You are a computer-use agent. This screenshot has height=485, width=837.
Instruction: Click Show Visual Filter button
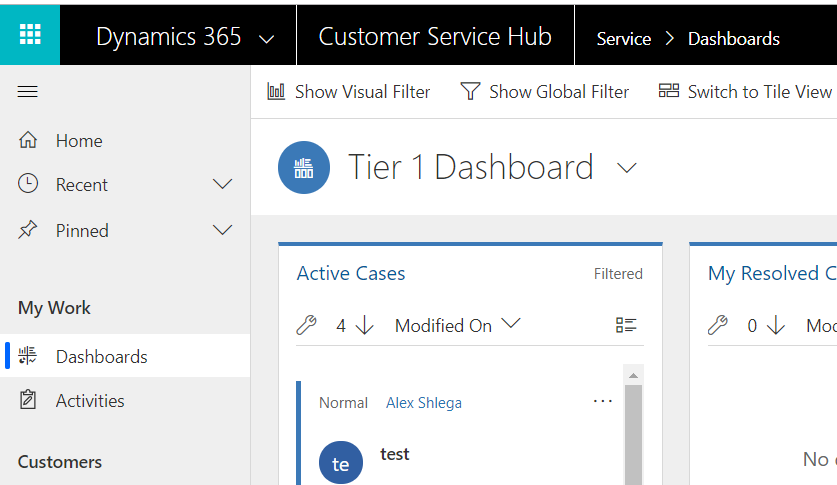point(349,92)
